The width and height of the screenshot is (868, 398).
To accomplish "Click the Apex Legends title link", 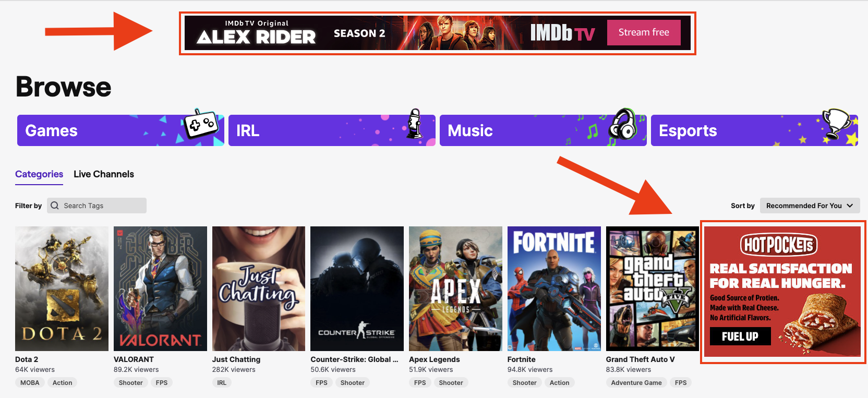I will tap(435, 359).
